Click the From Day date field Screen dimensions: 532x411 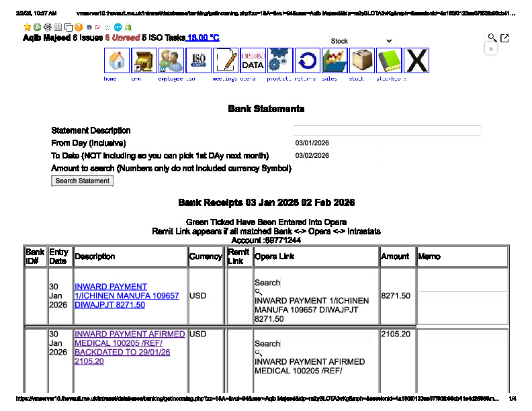(x=387, y=143)
